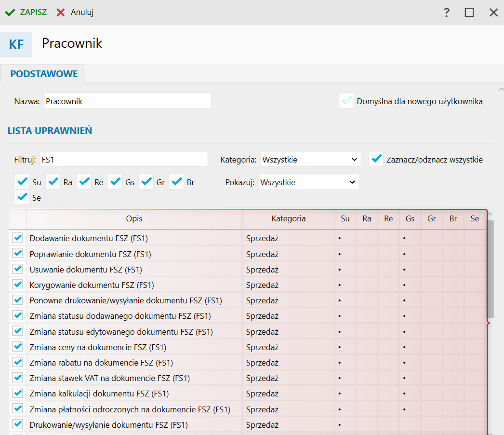
Task: Sort by the Opis column header
Action: tap(134, 219)
